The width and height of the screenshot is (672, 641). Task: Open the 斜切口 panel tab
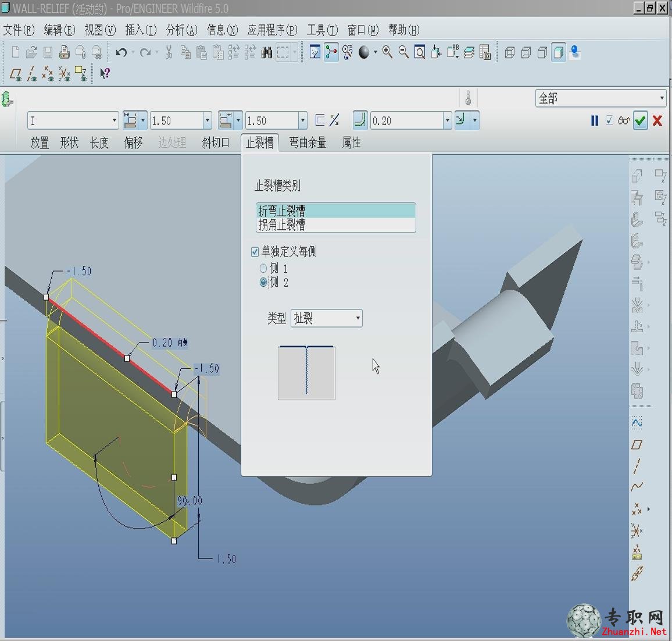tap(216, 143)
